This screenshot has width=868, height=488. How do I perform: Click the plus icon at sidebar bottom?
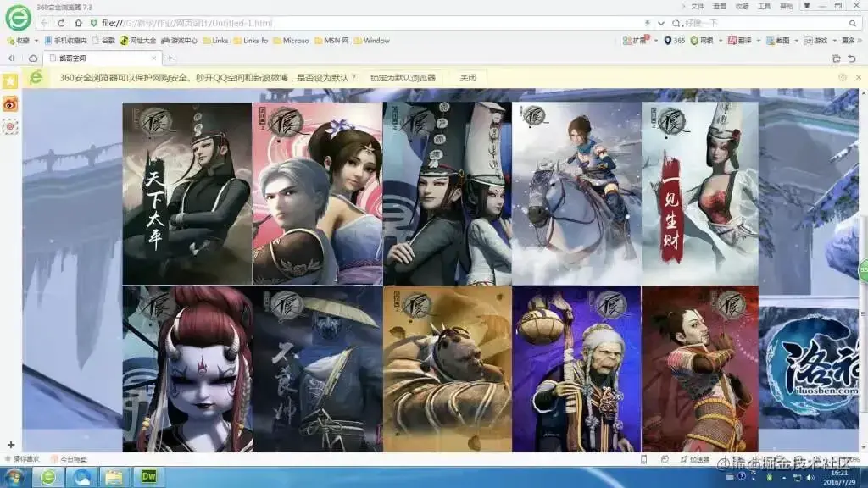tap(10, 445)
